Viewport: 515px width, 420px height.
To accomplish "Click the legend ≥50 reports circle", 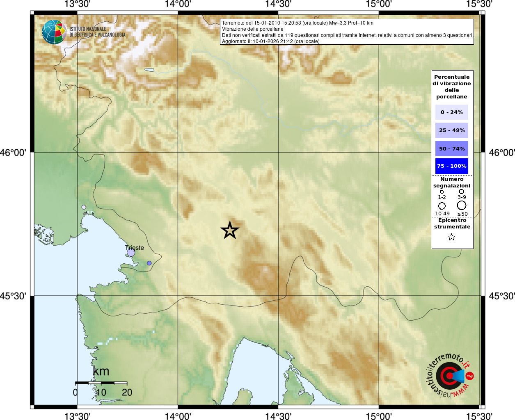I will click(462, 205).
